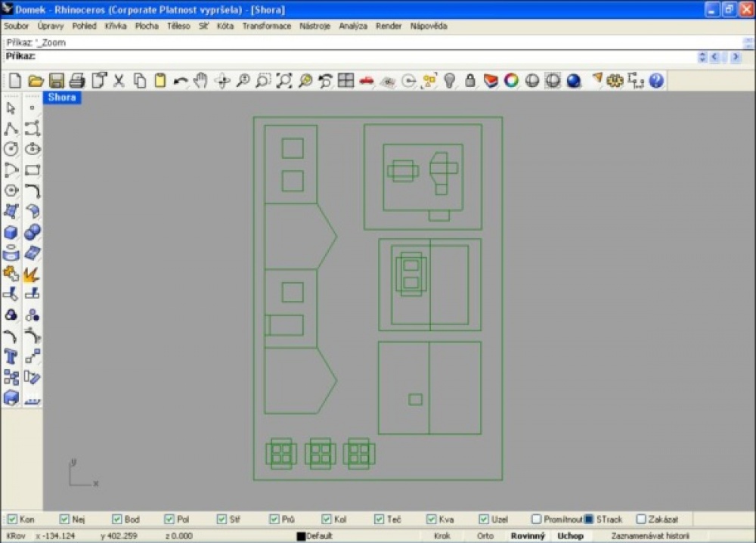The width and height of the screenshot is (756, 543).
Task: Click the four-viewport layout icon
Action: point(345,80)
